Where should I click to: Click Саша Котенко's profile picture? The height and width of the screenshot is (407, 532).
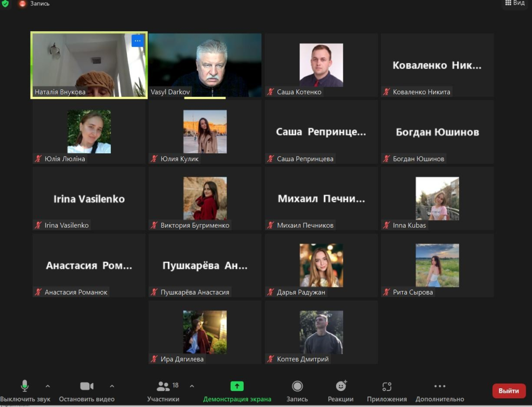(321, 65)
